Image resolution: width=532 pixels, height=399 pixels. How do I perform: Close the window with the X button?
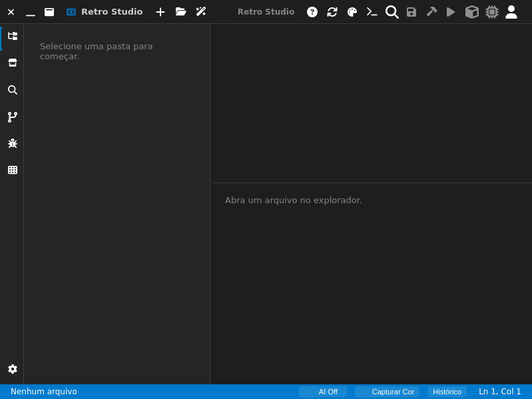tap(11, 12)
